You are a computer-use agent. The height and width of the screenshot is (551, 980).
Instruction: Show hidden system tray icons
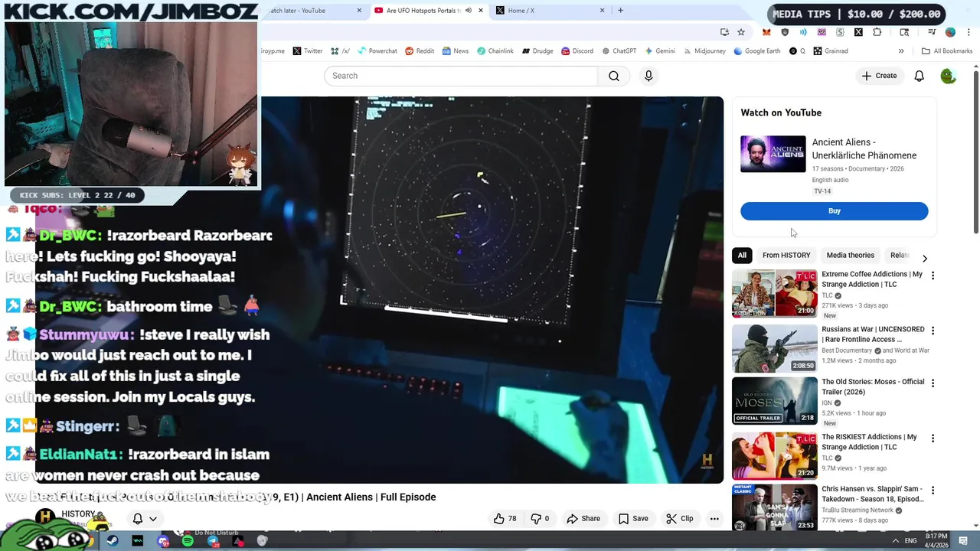896,541
